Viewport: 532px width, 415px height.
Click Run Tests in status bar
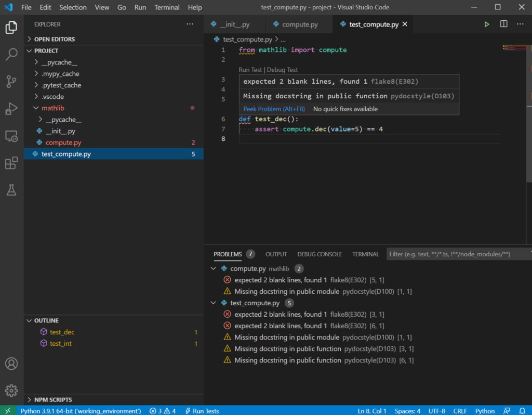tap(202, 411)
